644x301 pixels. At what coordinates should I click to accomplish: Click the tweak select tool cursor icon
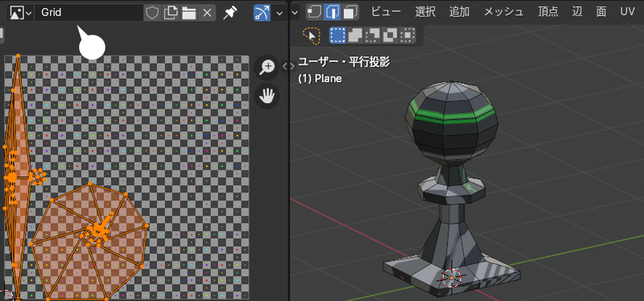312,35
